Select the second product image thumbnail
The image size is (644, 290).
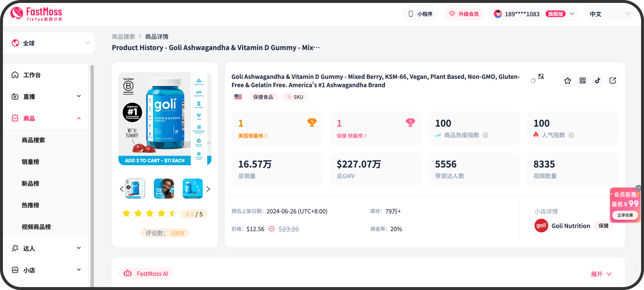tap(164, 189)
